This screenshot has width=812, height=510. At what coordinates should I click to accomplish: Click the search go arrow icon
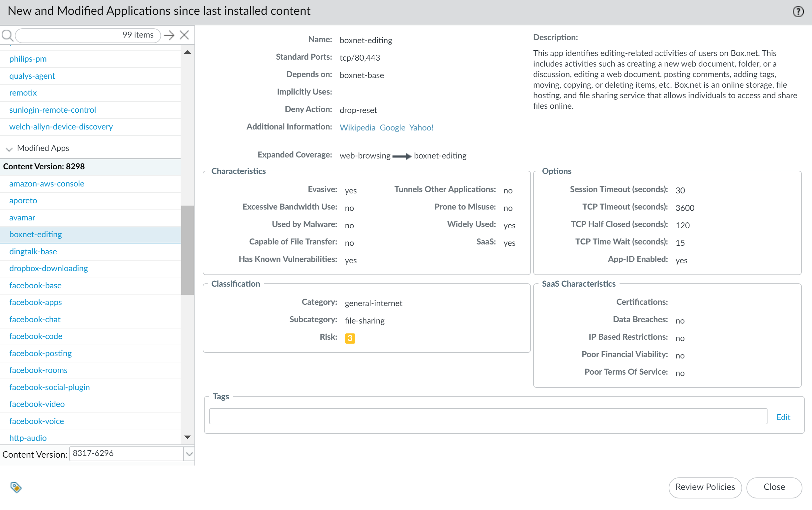pyautogui.click(x=169, y=35)
